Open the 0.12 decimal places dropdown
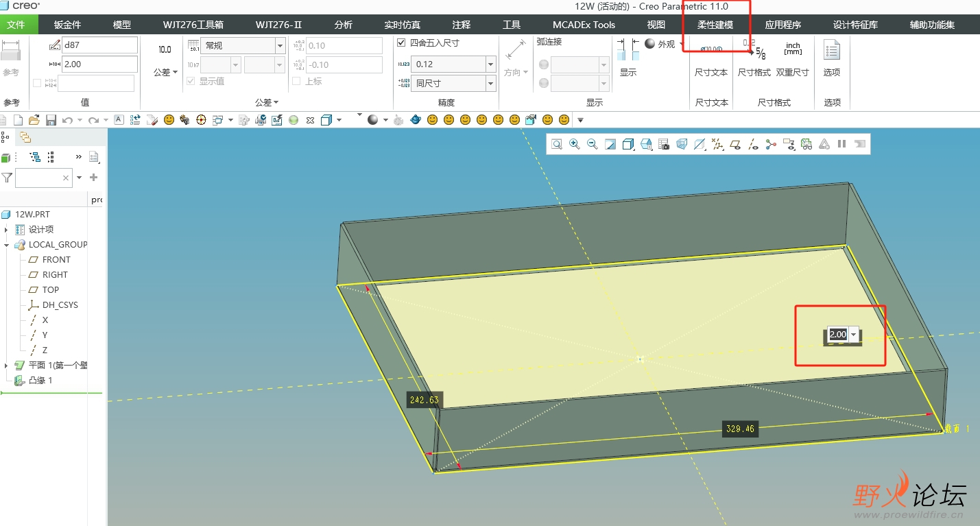The height and width of the screenshot is (526, 980). tap(490, 64)
